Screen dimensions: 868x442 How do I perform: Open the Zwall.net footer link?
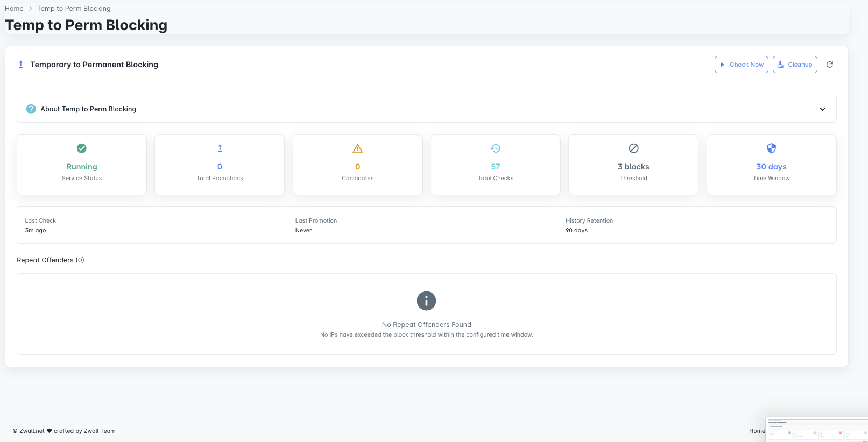click(x=32, y=431)
